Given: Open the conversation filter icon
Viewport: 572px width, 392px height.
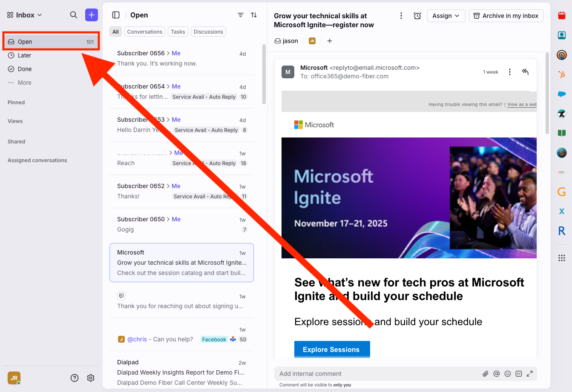Looking at the screenshot, I should pos(241,15).
